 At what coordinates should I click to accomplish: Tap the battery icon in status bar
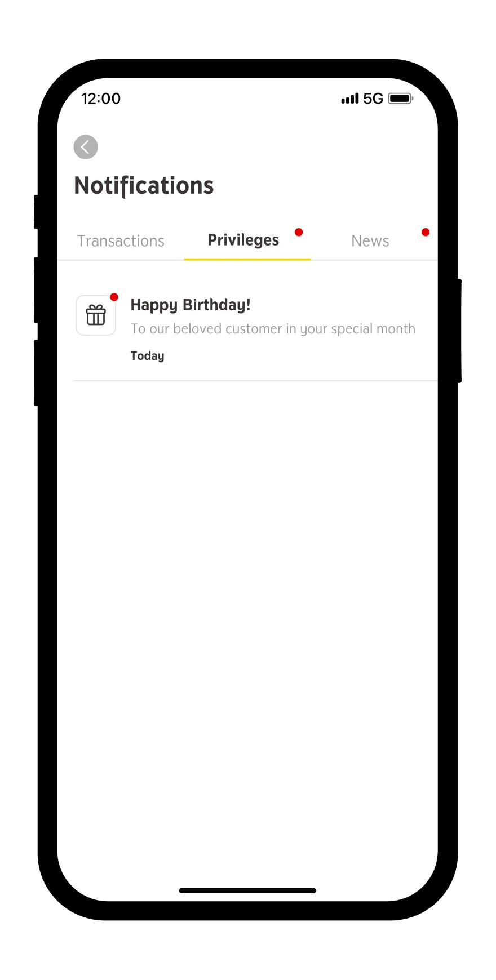[x=401, y=99]
